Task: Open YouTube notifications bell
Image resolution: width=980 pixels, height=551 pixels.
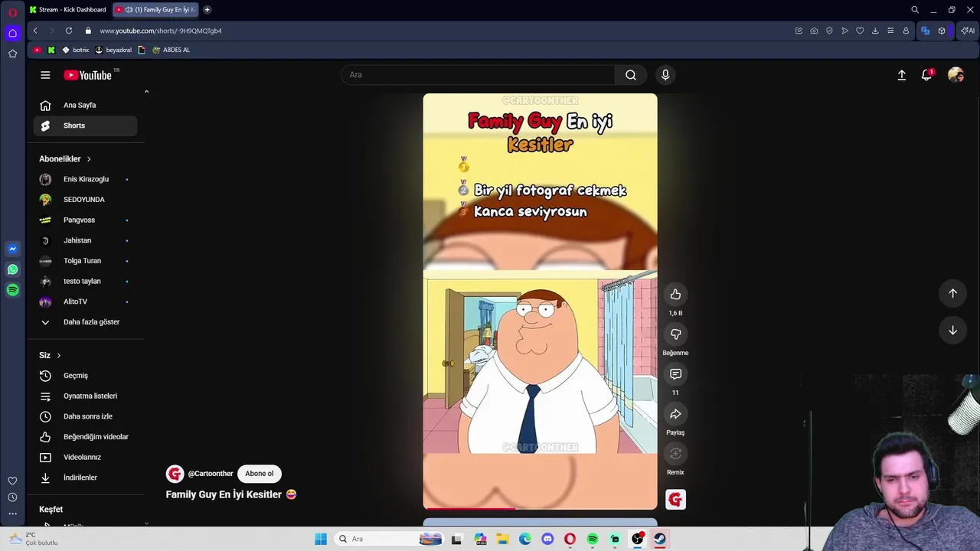Action: [x=927, y=75]
